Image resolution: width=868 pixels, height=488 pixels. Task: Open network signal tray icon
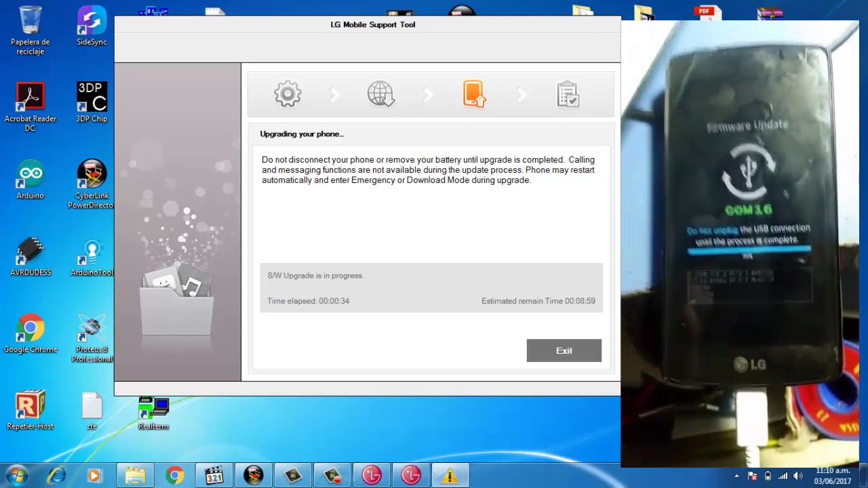tap(783, 476)
